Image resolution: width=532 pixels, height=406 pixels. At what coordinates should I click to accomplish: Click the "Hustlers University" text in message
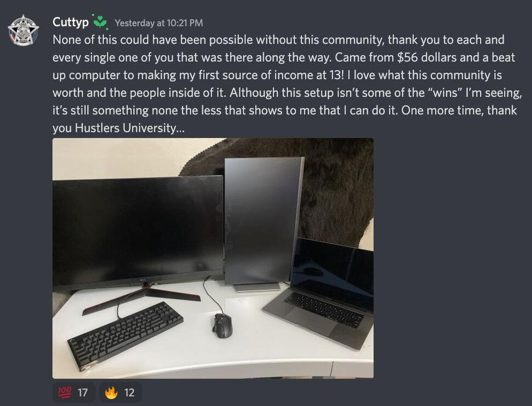(x=125, y=128)
